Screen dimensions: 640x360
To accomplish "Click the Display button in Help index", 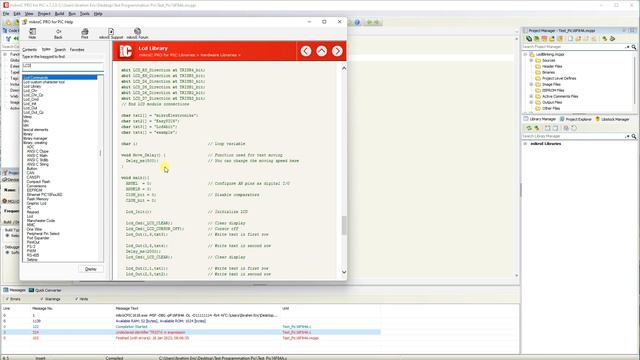I will coord(91,269).
